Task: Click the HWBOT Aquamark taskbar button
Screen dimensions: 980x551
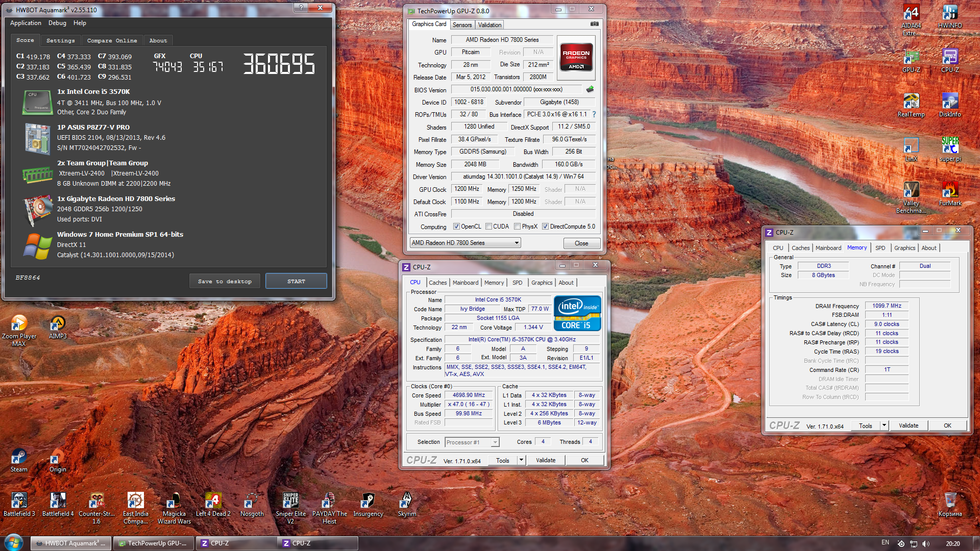Action: coord(71,543)
